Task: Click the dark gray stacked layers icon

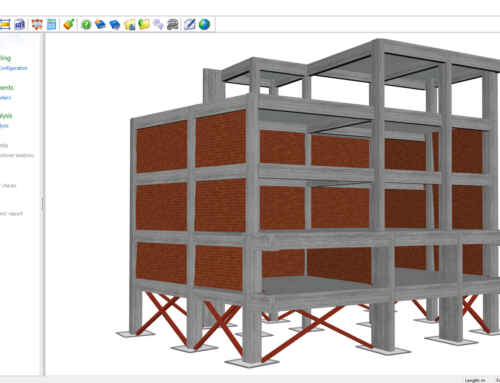Action: (173, 24)
